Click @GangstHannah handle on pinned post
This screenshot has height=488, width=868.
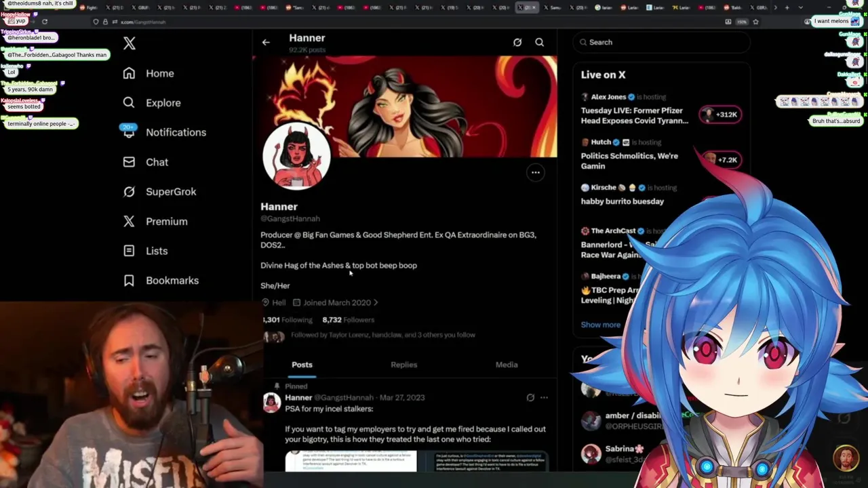pyautogui.click(x=344, y=398)
